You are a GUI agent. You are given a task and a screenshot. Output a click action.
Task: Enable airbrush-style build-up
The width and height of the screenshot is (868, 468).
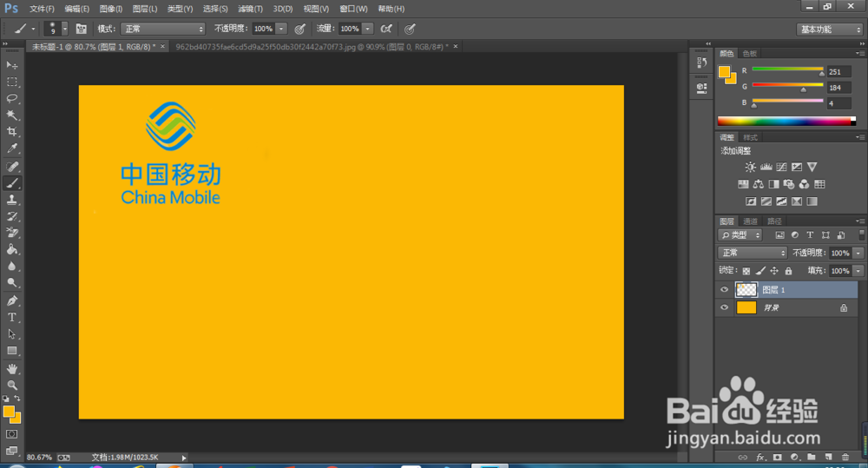point(386,29)
